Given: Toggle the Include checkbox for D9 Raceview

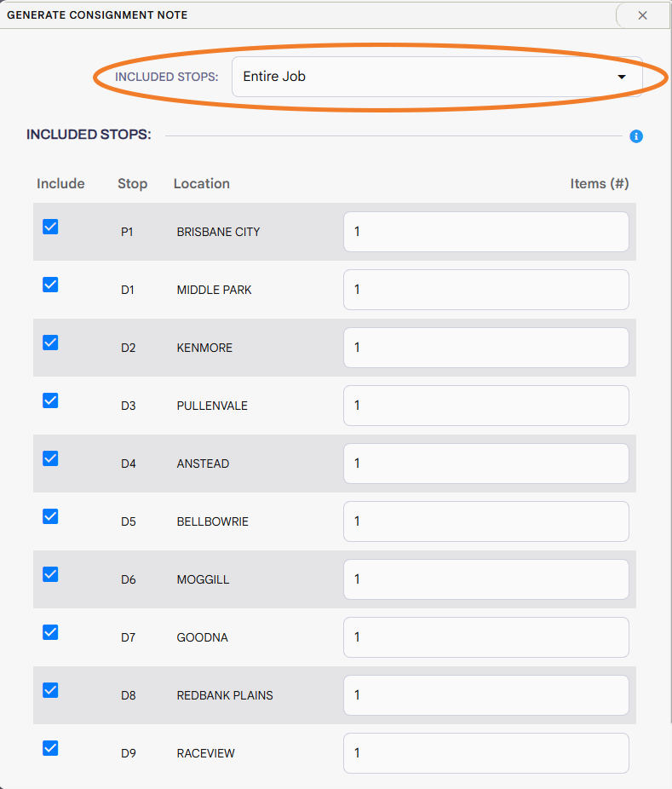Looking at the screenshot, I should [x=50, y=748].
